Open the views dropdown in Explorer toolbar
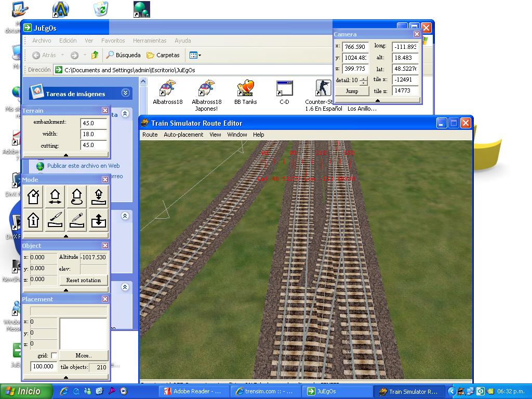The height and width of the screenshot is (399, 532). [195, 55]
